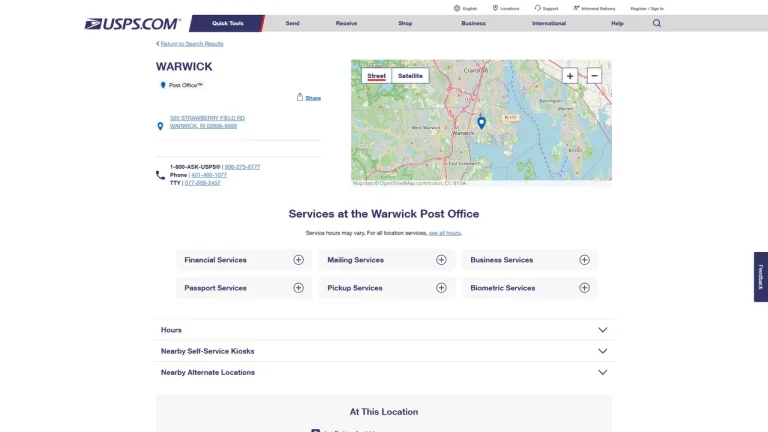The height and width of the screenshot is (432, 768).
Task: Click the Informed Delivery icon
Action: pyautogui.click(x=576, y=8)
